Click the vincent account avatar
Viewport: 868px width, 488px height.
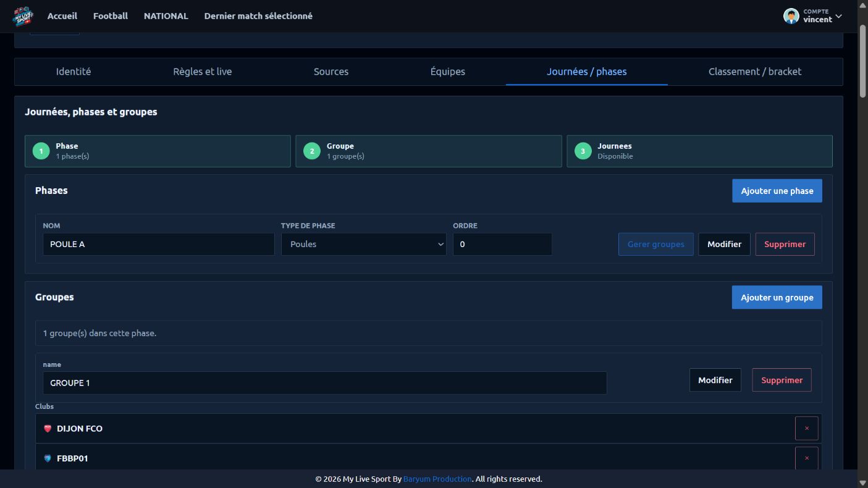791,16
